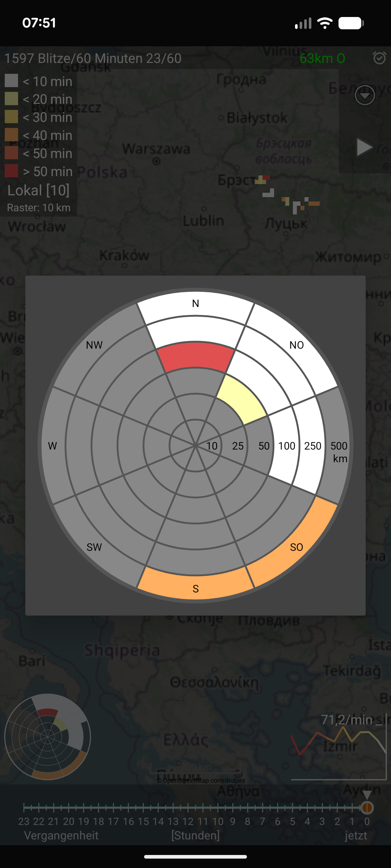The image size is (391, 868).
Task: Select the red north sector segment
Action: pyautogui.click(x=195, y=356)
